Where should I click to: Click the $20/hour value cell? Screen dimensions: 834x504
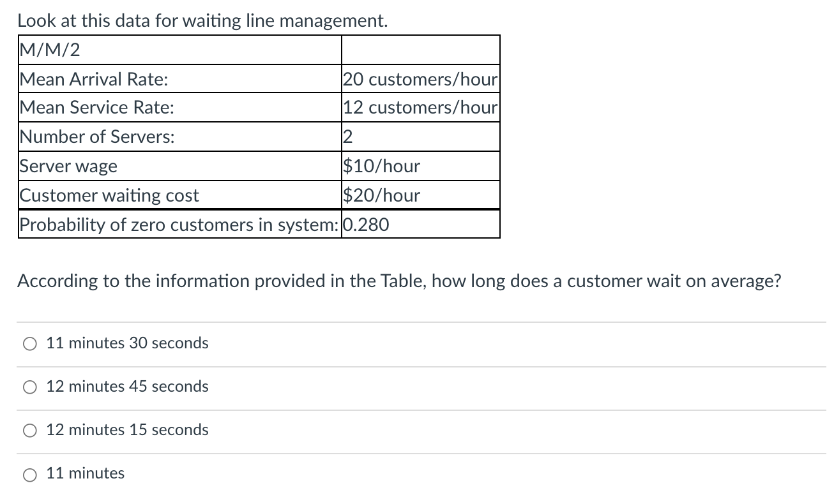[381, 195]
